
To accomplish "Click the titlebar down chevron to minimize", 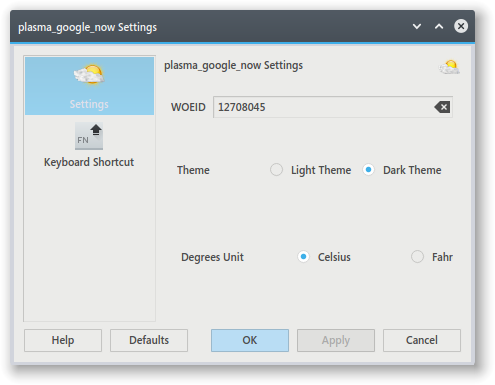I will [417, 26].
